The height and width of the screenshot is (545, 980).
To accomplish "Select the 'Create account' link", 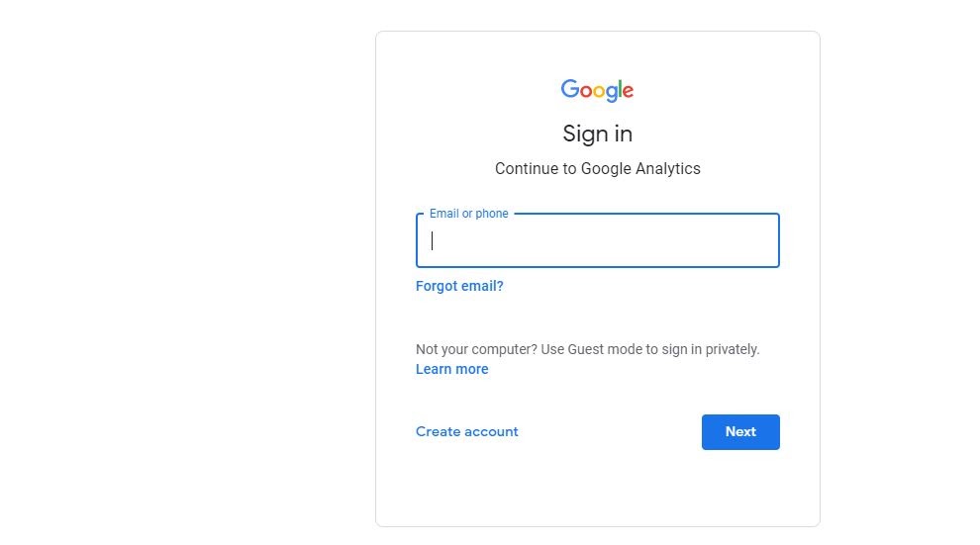I will tap(466, 431).
